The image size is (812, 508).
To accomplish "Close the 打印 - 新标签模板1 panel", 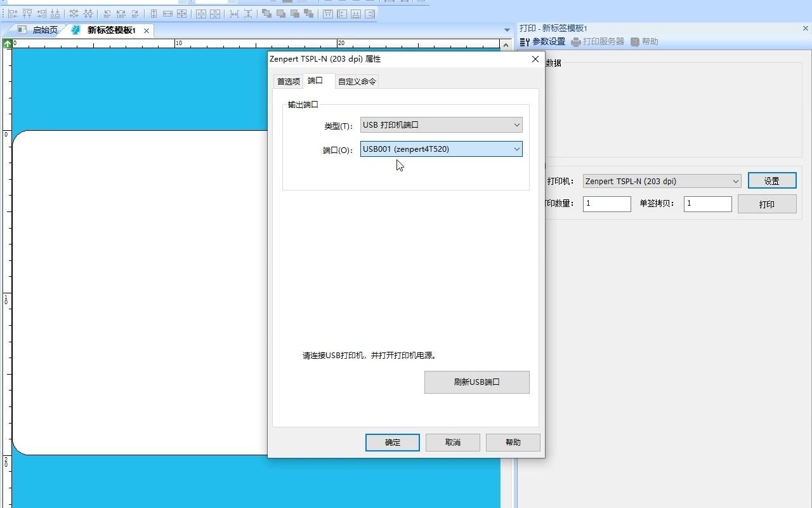I will tap(806, 28).
